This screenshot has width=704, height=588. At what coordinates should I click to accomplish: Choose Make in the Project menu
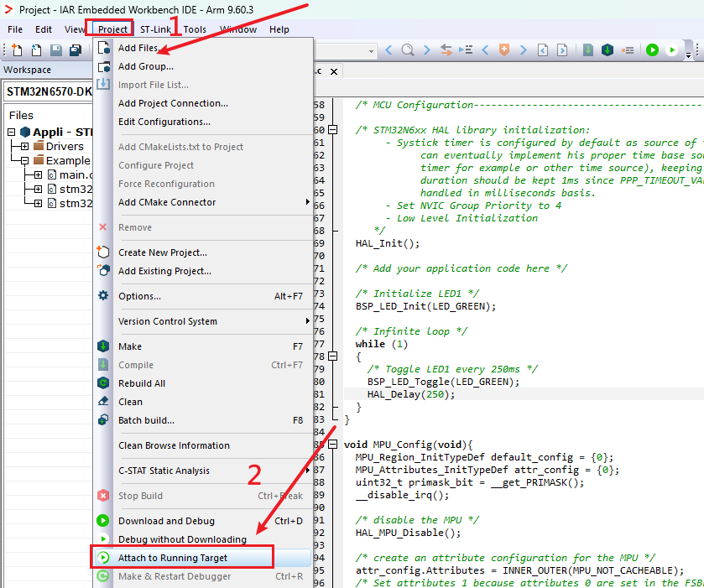(x=203, y=346)
